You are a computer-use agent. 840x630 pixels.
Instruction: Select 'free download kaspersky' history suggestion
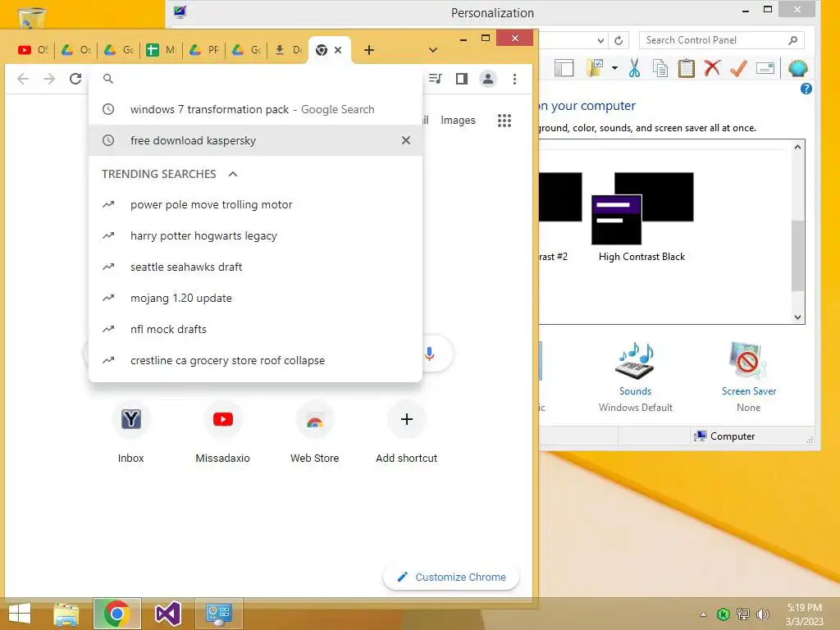[x=256, y=140]
